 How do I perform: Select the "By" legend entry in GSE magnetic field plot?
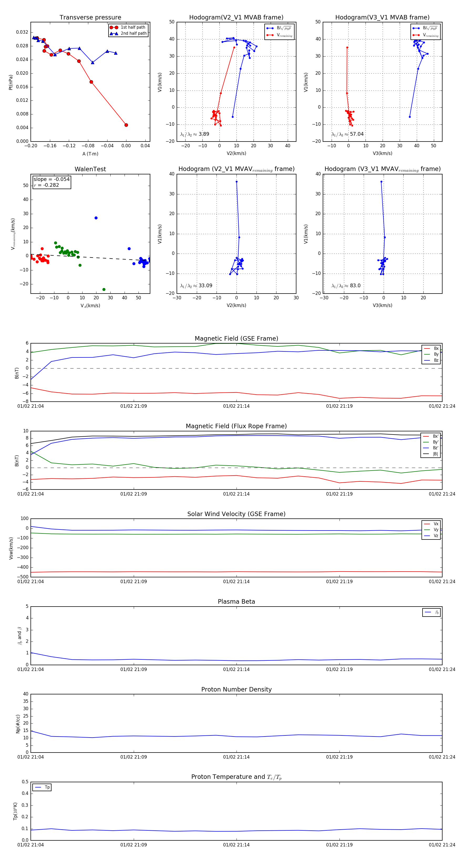pyautogui.click(x=431, y=354)
